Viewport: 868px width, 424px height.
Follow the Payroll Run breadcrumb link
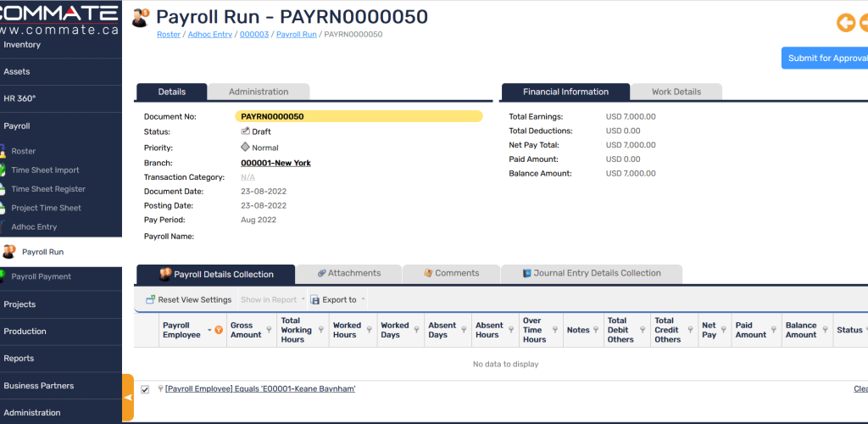(297, 34)
